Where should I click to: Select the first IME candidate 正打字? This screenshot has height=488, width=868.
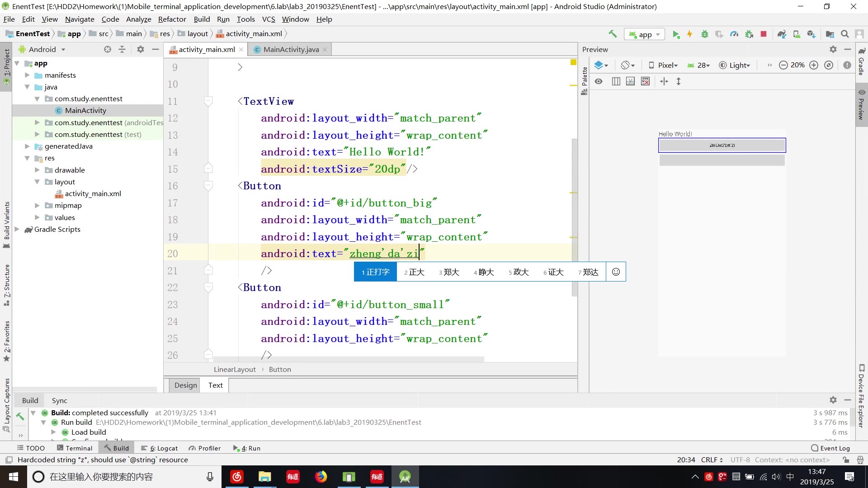click(x=375, y=272)
